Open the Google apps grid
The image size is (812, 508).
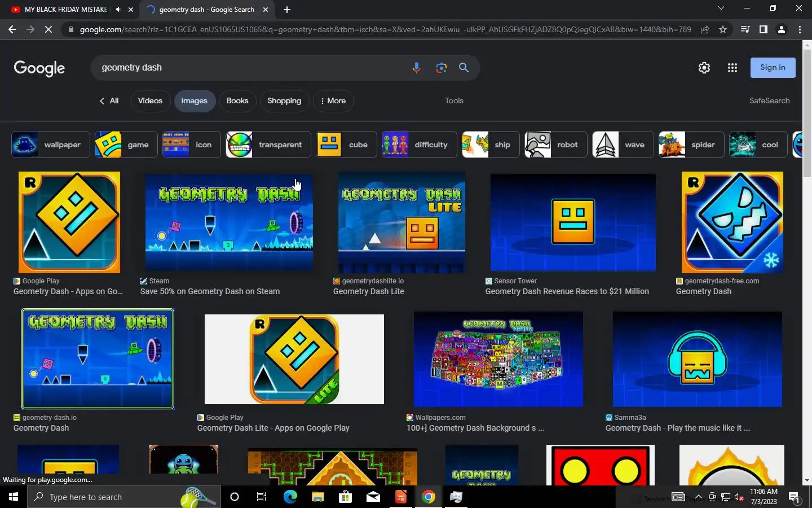pos(732,68)
